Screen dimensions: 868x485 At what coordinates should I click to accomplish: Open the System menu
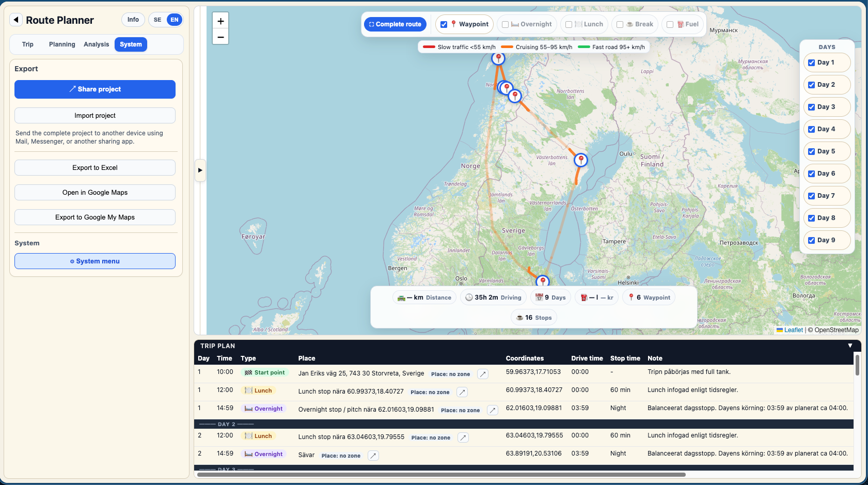95,261
